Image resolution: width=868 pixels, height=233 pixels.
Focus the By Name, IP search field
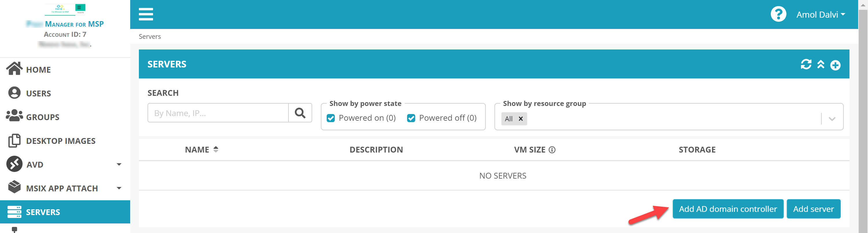click(218, 113)
